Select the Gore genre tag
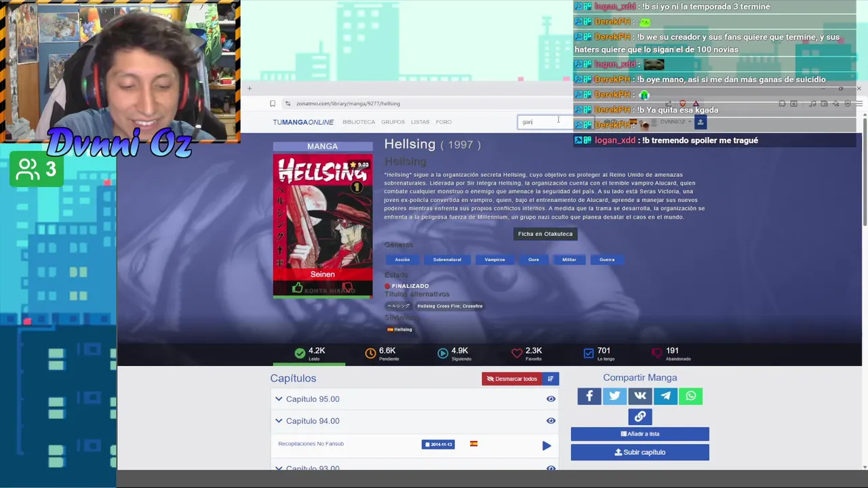Image resolution: width=868 pixels, height=488 pixels. (x=534, y=260)
